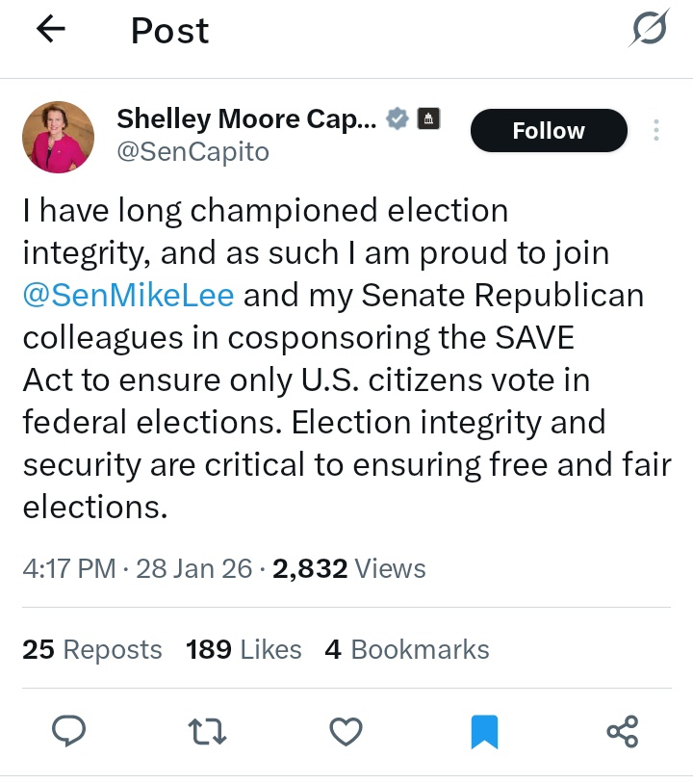The width and height of the screenshot is (693, 784).
Task: Tap the government affiliation badge icon
Action: click(428, 119)
